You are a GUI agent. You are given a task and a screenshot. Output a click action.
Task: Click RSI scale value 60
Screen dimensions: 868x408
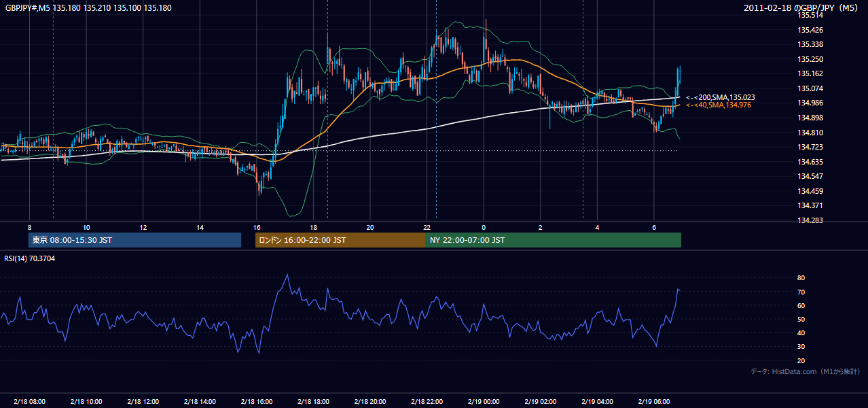point(801,305)
